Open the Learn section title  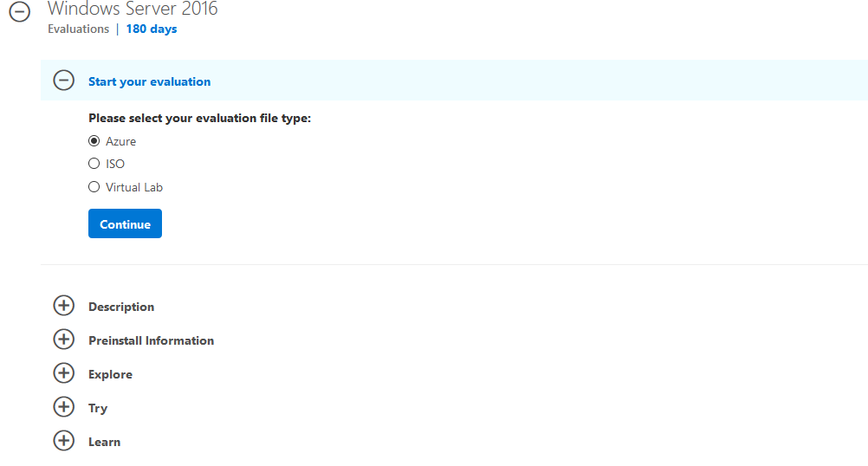(x=104, y=442)
